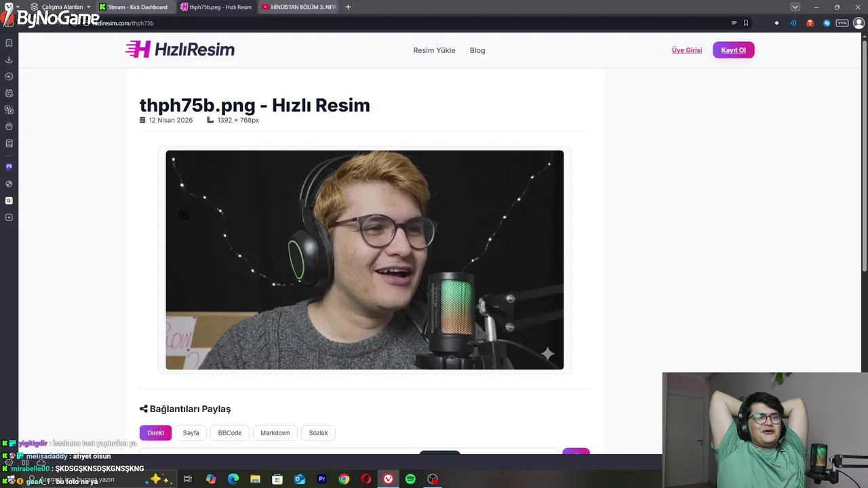
Task: Open the history panel in sidebar
Action: click(x=9, y=77)
